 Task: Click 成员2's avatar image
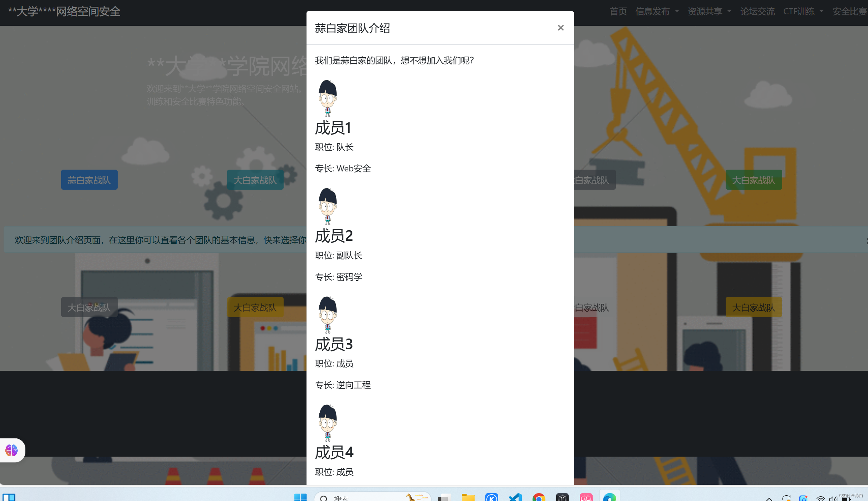pos(328,206)
